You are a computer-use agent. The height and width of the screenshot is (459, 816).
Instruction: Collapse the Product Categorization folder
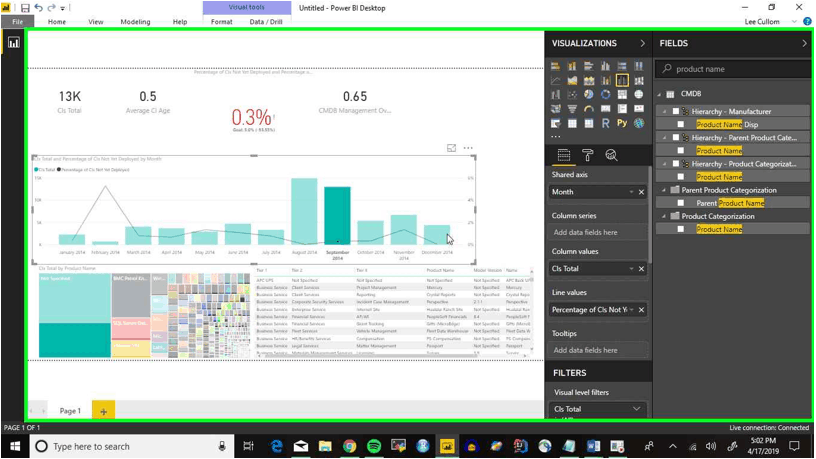point(665,216)
